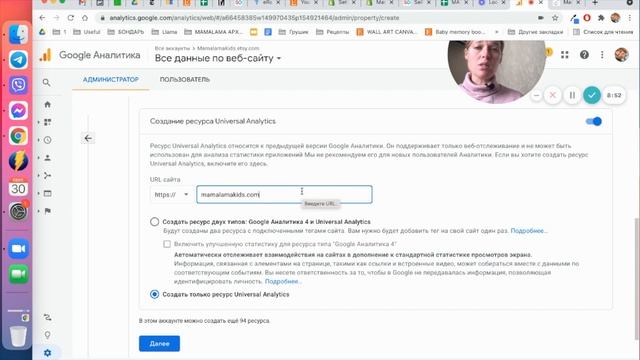Viewport: 640px width, 360px height.
Task: Open Audience reports person icon
Action: tap(47, 158)
